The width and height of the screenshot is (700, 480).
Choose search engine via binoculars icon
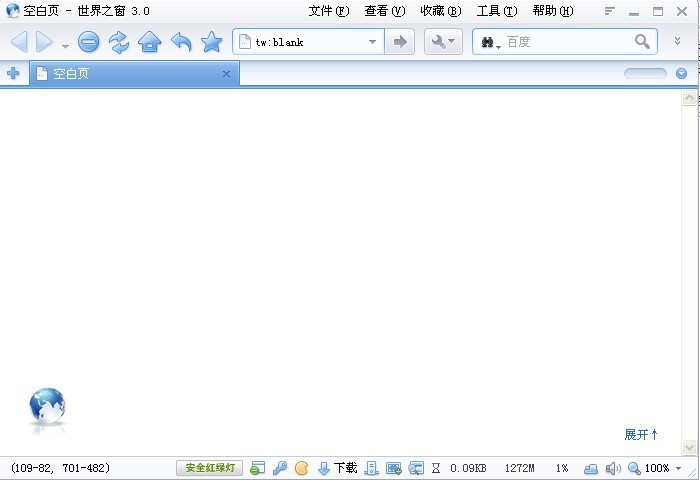coord(490,42)
